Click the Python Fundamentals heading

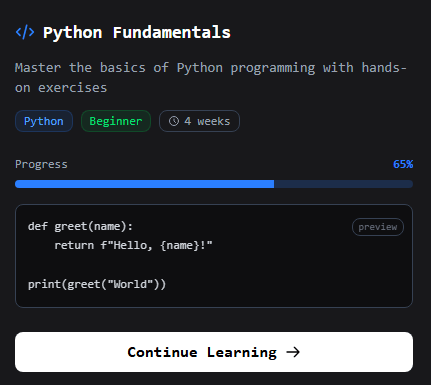tap(137, 33)
